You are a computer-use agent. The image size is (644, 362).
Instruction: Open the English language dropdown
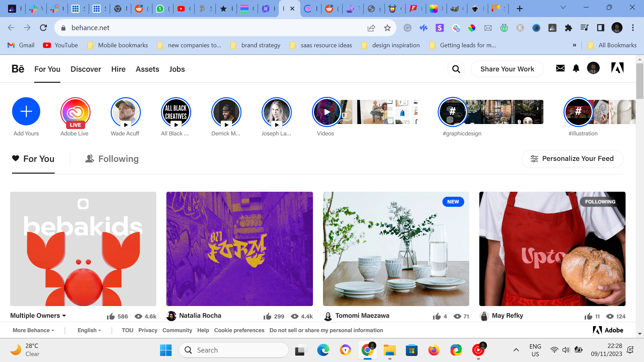(x=89, y=330)
